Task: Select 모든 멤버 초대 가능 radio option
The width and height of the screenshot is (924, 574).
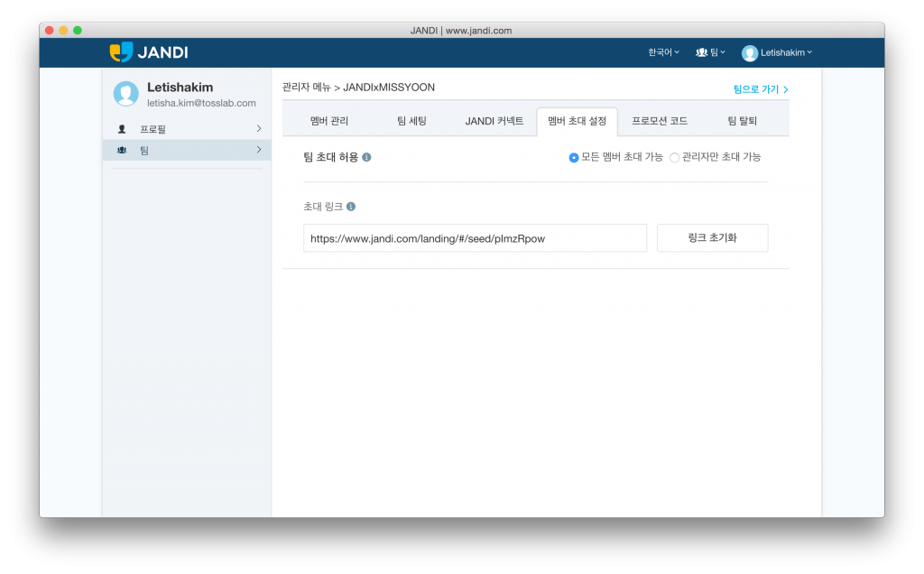Action: [574, 158]
